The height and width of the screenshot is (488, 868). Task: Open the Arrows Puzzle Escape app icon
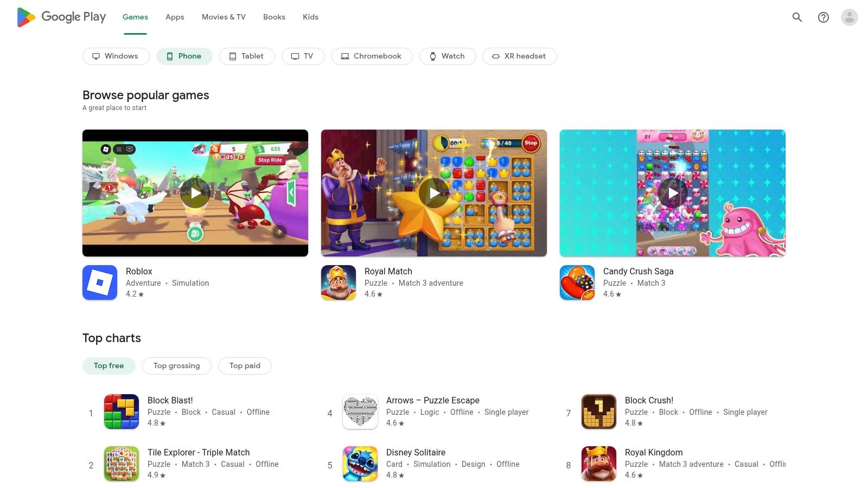point(360,412)
